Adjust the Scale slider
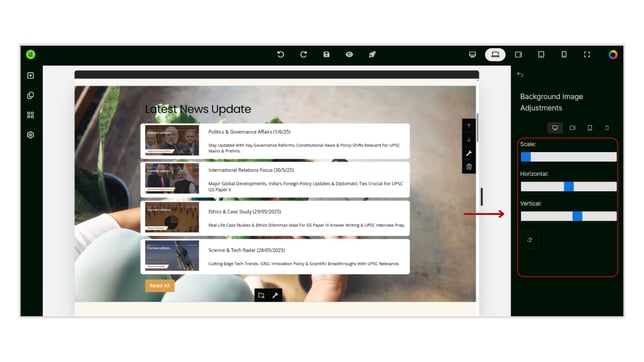The width and height of the screenshot is (644, 362). pyautogui.click(x=569, y=157)
